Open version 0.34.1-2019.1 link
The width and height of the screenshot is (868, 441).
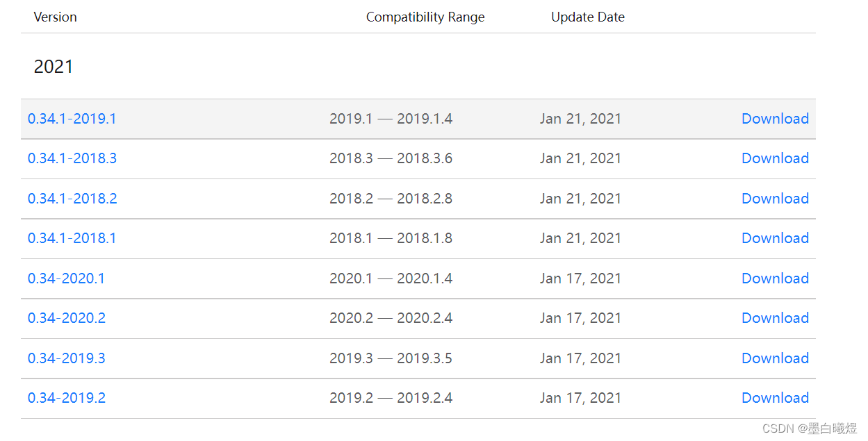coord(72,119)
